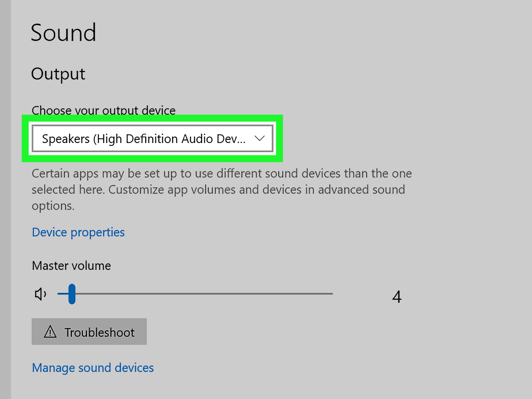Click the 'Certain apps may be set up' description
The width and height of the screenshot is (532, 399).
pos(222,189)
